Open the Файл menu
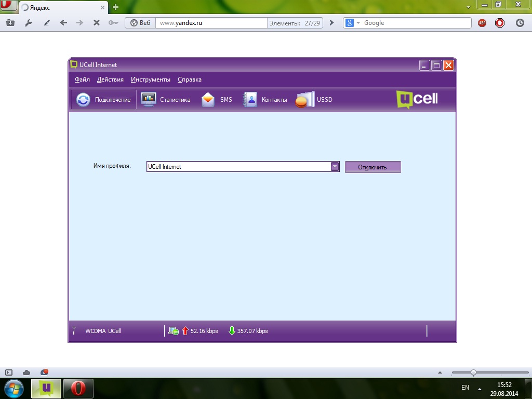532x399 pixels. click(x=82, y=79)
